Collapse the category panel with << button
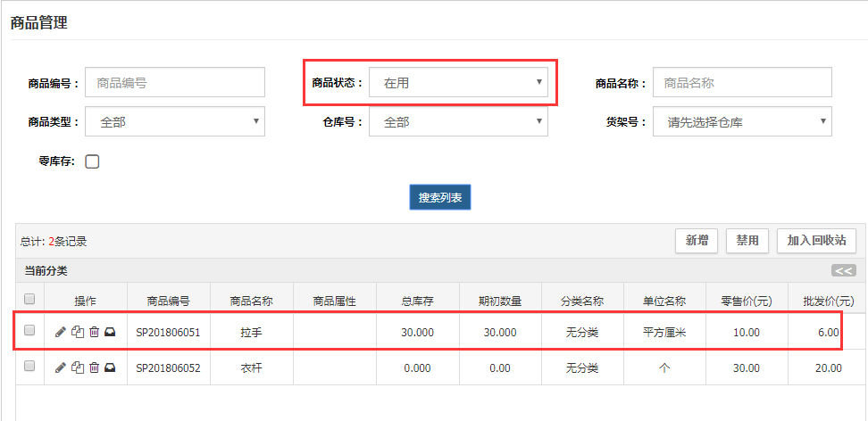 tap(843, 271)
